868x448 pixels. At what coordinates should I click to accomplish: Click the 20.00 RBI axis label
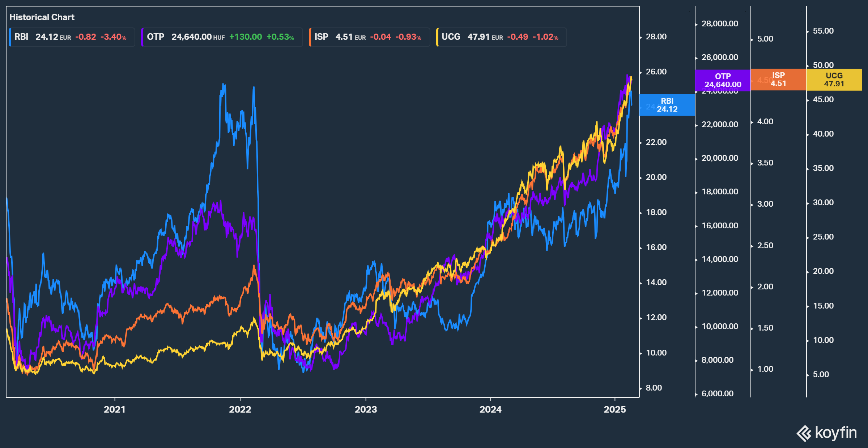pyautogui.click(x=656, y=177)
